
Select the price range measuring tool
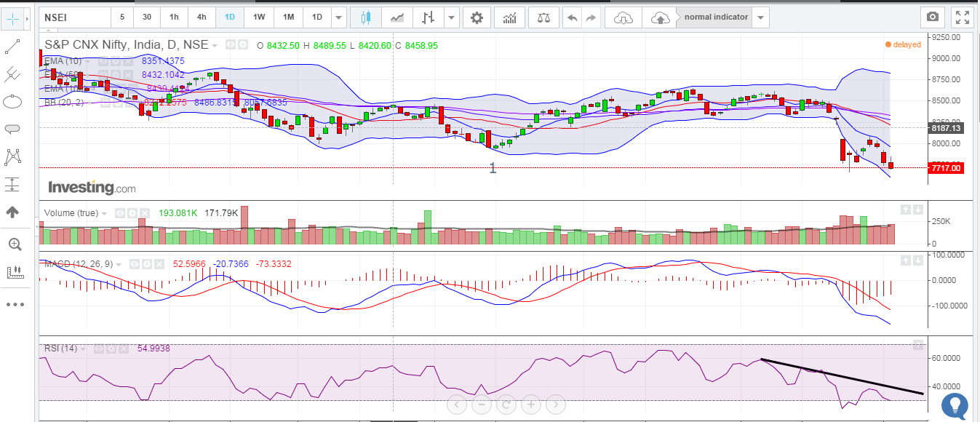[12, 184]
